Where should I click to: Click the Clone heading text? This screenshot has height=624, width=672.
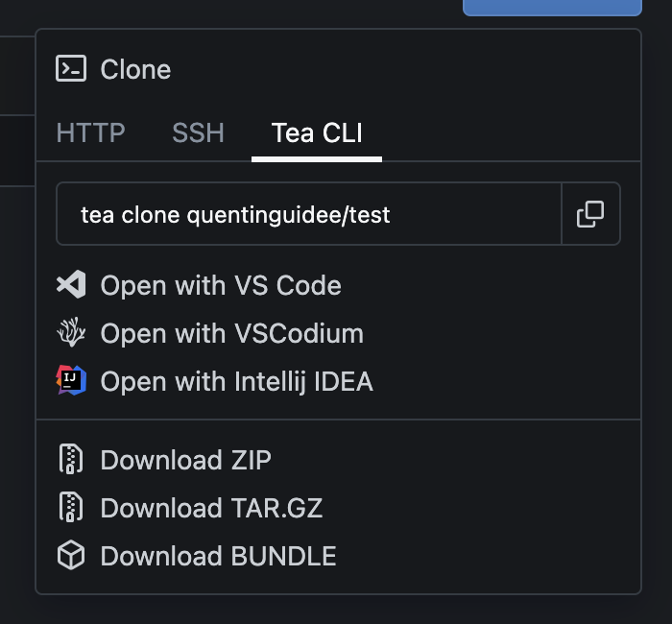pos(135,69)
